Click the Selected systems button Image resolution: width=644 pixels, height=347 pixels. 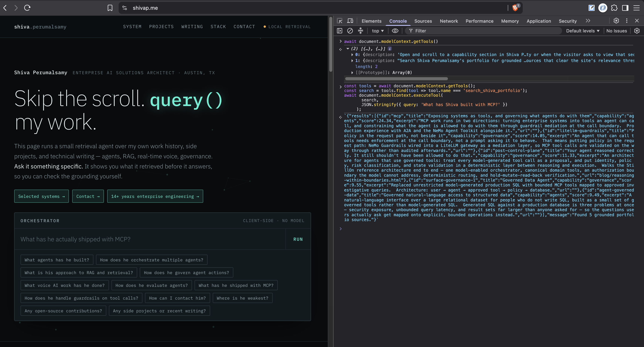[42, 196]
